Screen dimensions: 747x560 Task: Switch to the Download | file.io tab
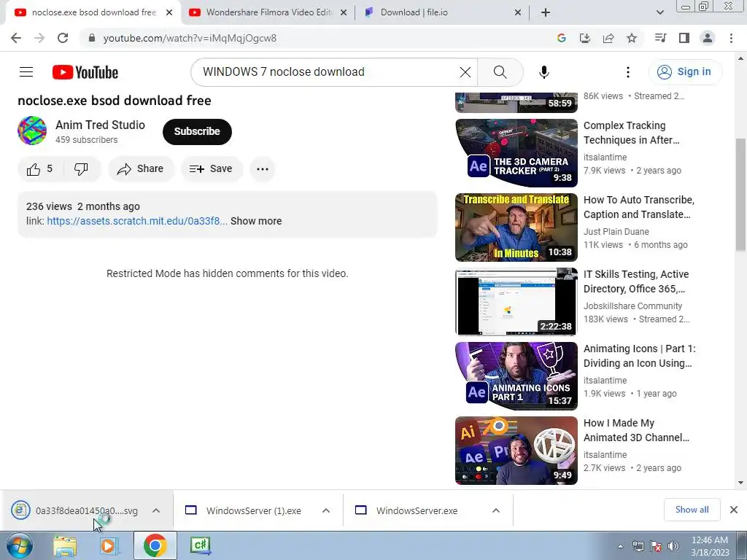click(442, 12)
